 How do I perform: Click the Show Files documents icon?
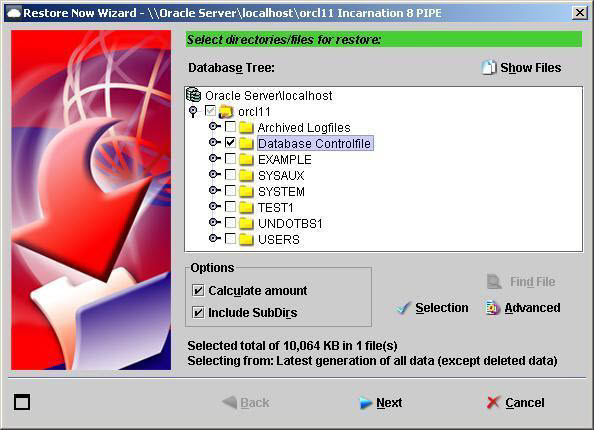tap(489, 67)
